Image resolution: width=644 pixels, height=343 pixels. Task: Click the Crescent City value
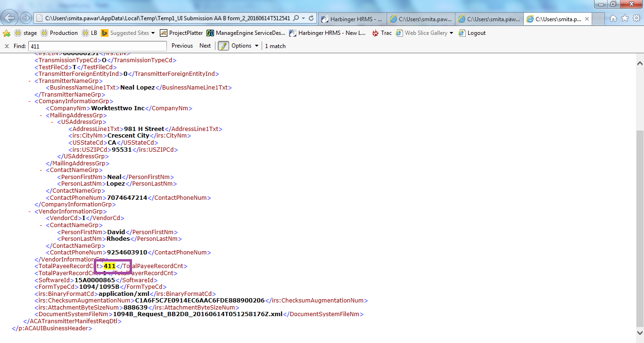click(x=128, y=136)
